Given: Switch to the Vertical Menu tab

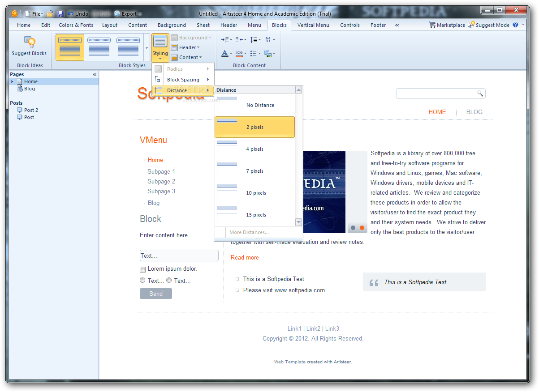Looking at the screenshot, I should 313,25.
